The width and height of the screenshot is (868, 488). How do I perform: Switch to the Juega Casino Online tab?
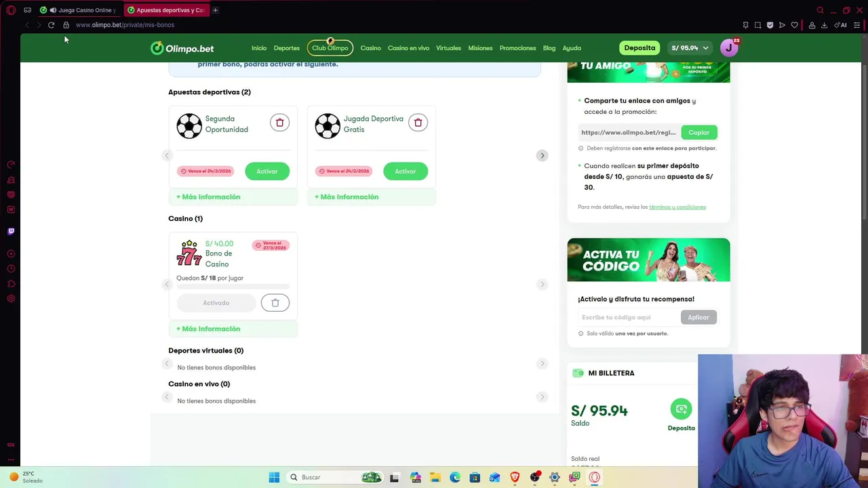pos(80,10)
